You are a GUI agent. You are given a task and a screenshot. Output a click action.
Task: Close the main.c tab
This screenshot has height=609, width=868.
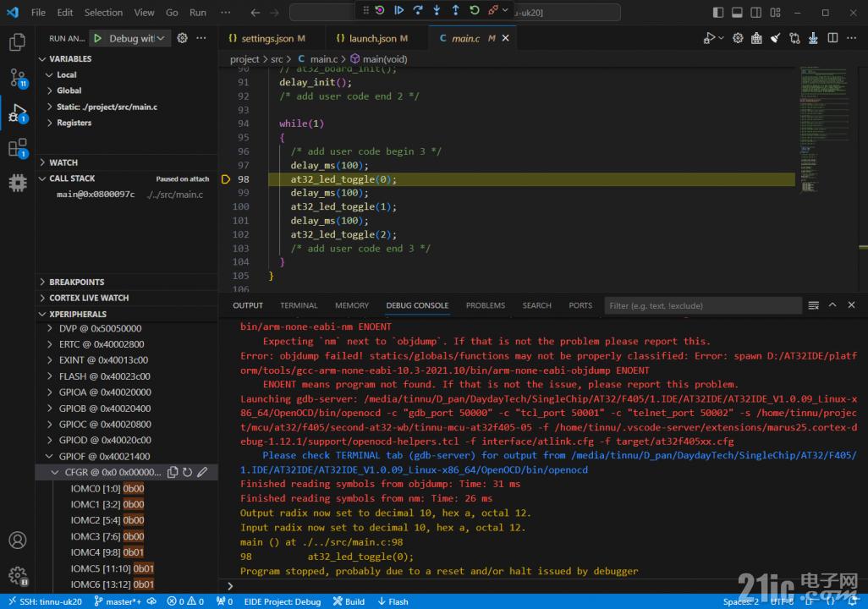pos(505,38)
